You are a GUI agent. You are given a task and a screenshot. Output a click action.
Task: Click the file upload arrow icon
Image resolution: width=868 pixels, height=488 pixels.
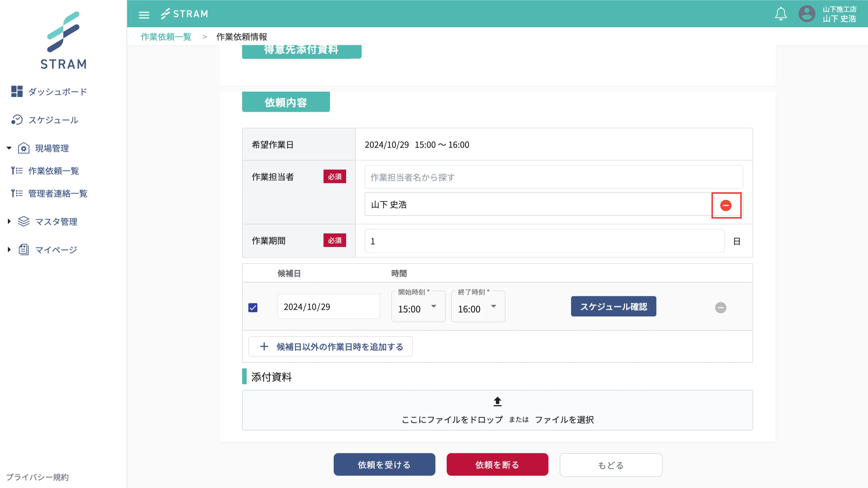tap(497, 402)
